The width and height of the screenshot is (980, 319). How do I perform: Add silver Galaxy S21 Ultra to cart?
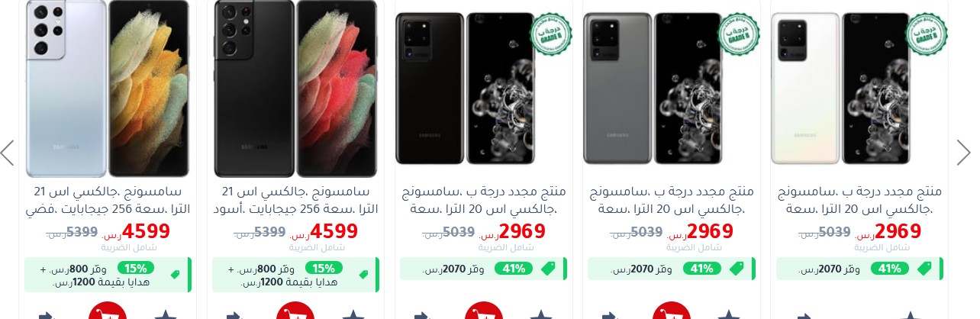tap(107, 313)
